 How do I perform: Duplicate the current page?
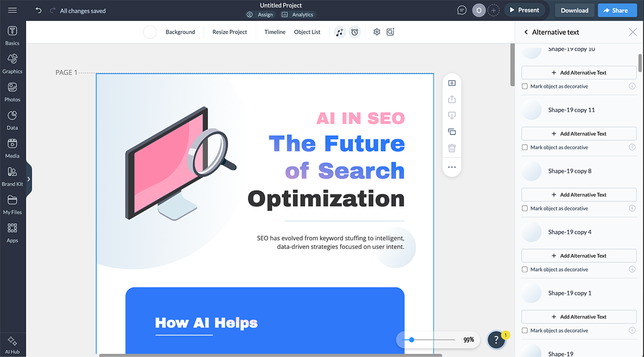[x=452, y=132]
